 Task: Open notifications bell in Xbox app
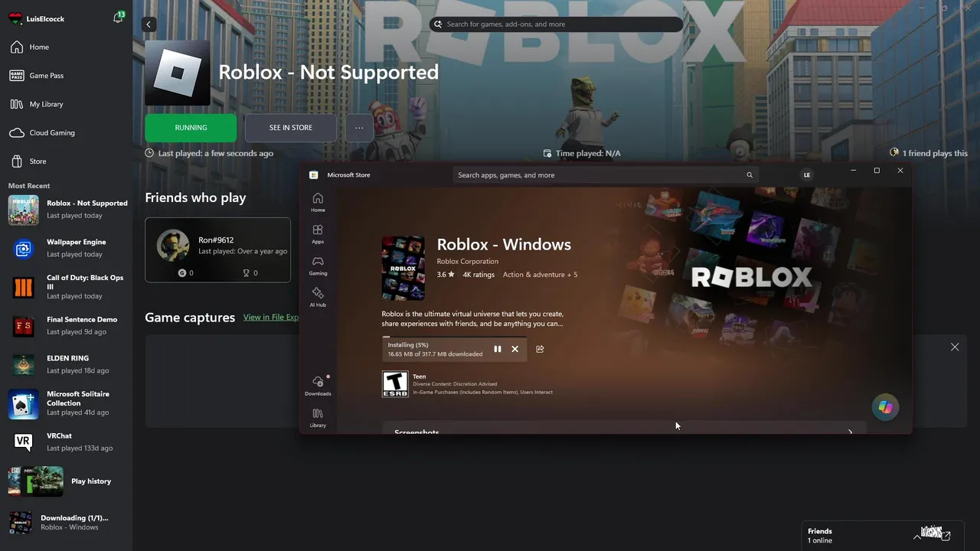click(x=118, y=17)
